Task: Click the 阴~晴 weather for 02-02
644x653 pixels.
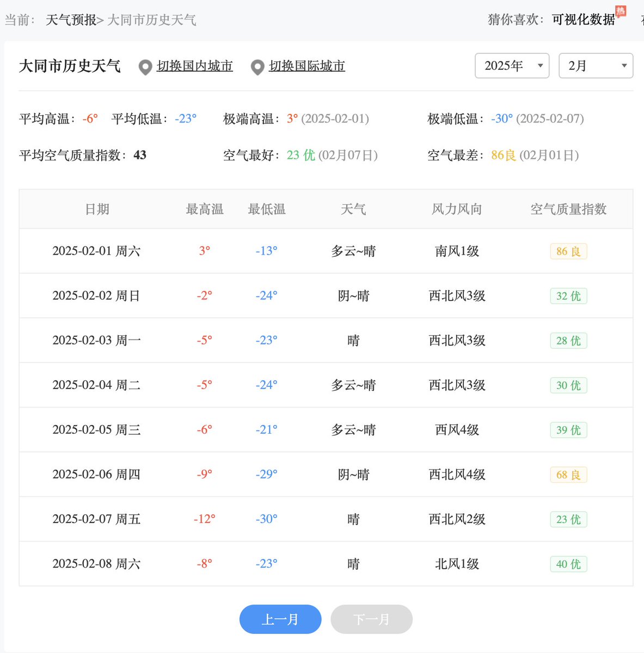Action: [x=353, y=295]
